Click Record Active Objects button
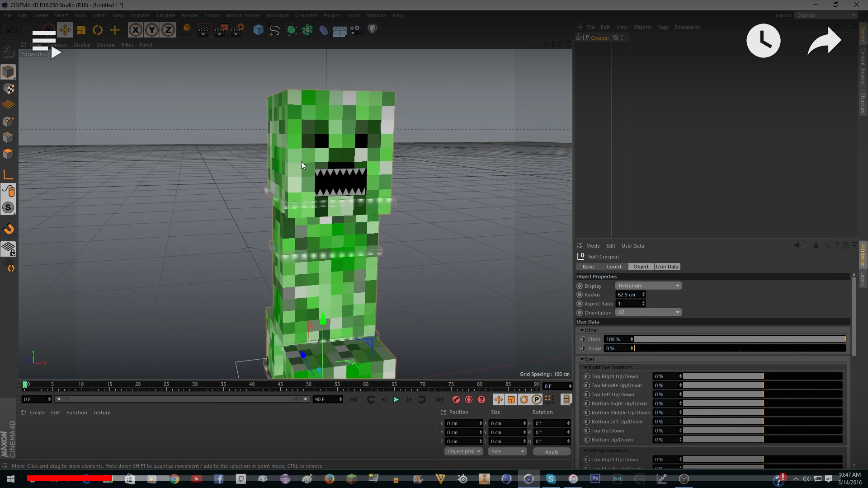The width and height of the screenshot is (868, 488). pos(456,399)
